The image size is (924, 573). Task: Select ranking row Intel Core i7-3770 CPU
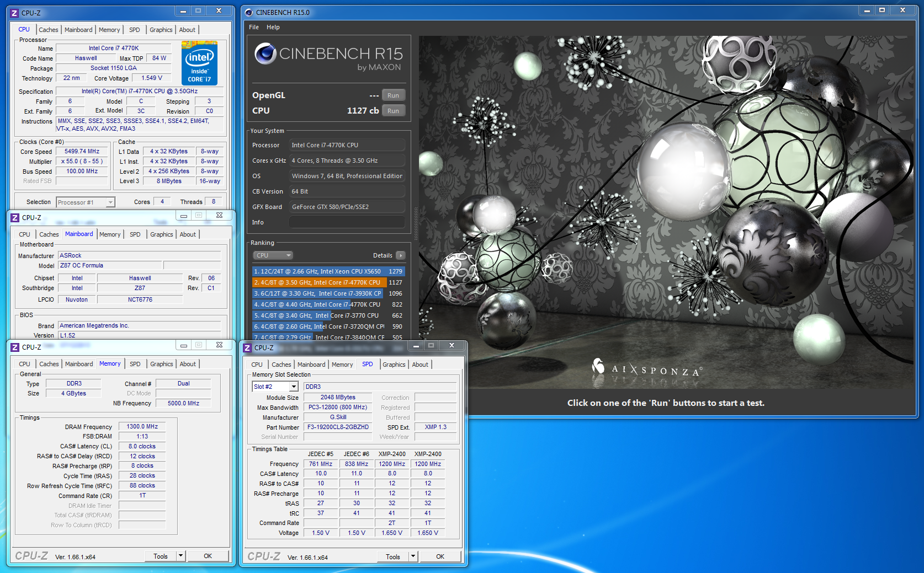tap(328, 315)
